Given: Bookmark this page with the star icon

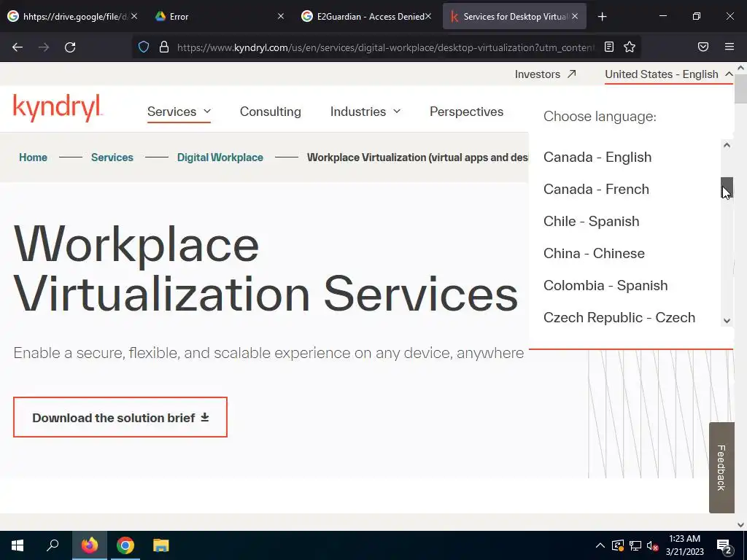Looking at the screenshot, I should (x=630, y=47).
